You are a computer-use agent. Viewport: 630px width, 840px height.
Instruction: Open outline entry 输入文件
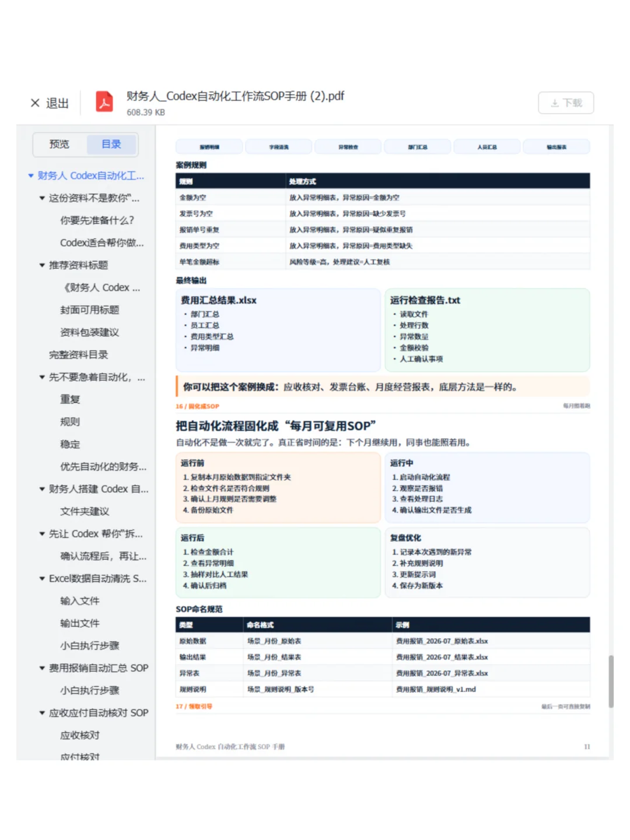pos(80,601)
